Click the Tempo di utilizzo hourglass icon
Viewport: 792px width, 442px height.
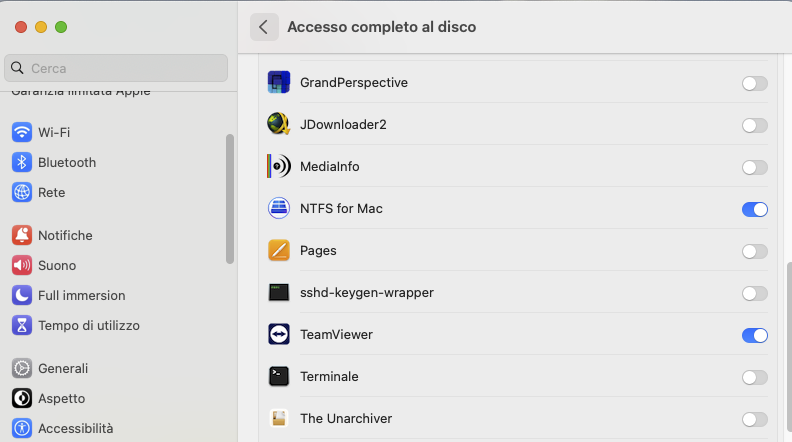tap(22, 325)
